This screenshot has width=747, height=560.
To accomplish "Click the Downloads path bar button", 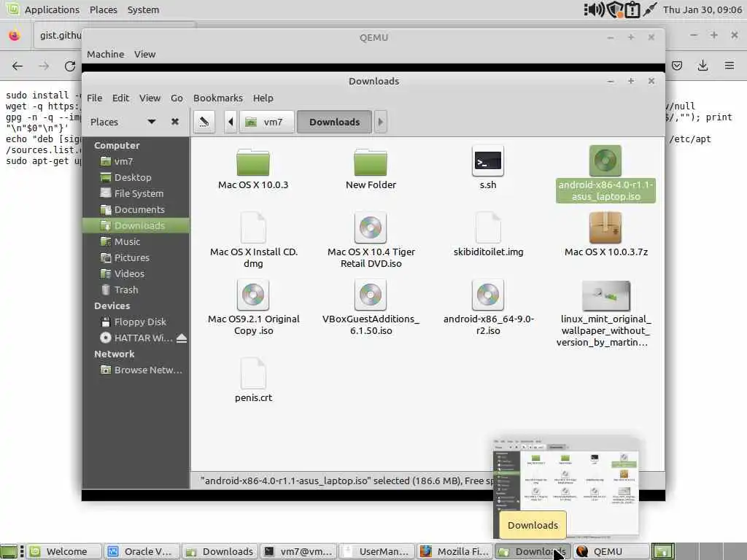I will 334,122.
